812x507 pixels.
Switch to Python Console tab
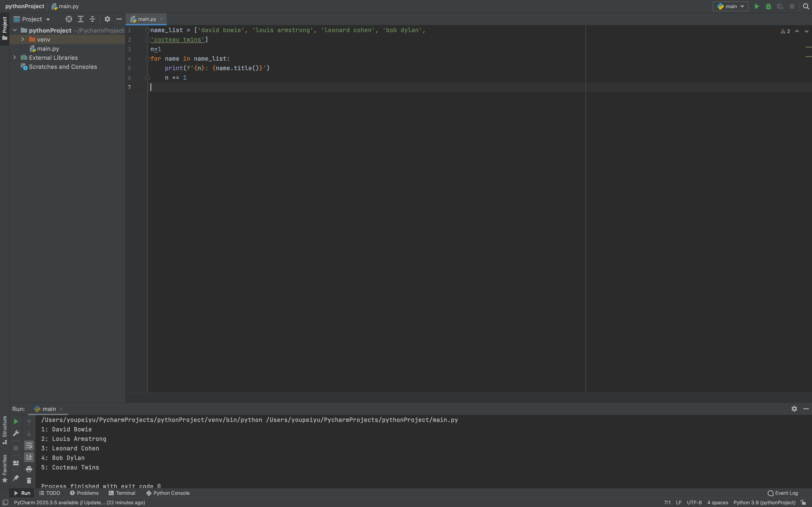168,493
